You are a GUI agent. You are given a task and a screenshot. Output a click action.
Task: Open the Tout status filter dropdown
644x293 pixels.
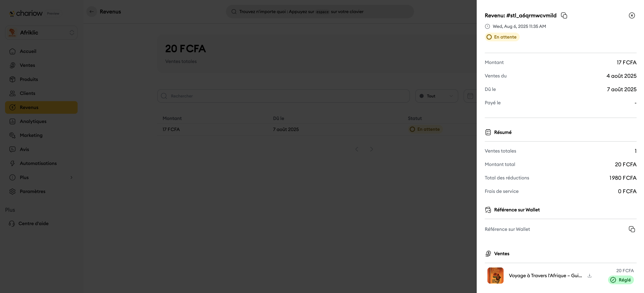tap(437, 96)
